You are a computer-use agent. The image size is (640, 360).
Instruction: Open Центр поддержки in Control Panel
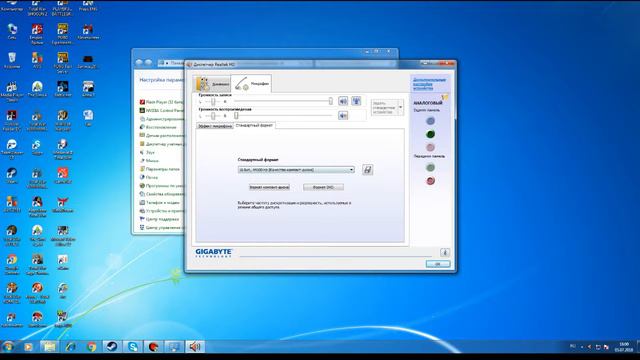(159, 219)
